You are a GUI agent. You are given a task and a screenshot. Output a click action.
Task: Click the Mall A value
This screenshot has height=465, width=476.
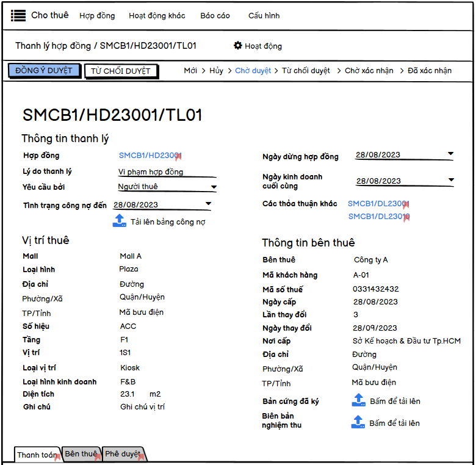click(x=131, y=256)
